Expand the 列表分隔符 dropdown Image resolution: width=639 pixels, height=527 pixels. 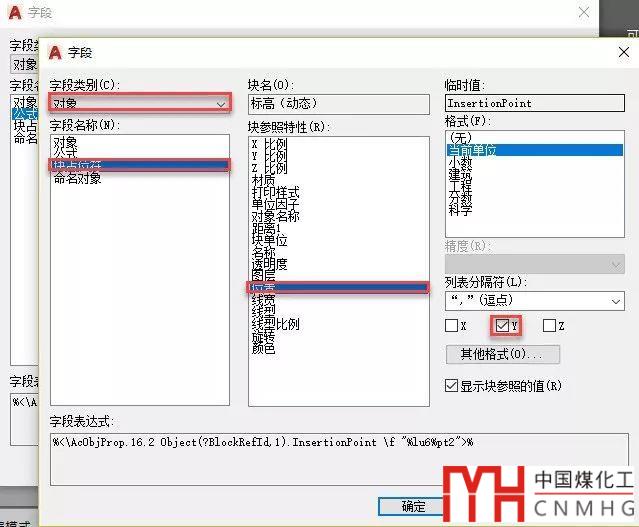(534, 300)
